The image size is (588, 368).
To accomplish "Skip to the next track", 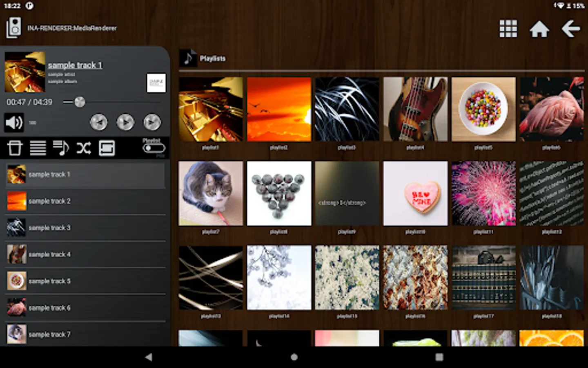I will coord(152,122).
